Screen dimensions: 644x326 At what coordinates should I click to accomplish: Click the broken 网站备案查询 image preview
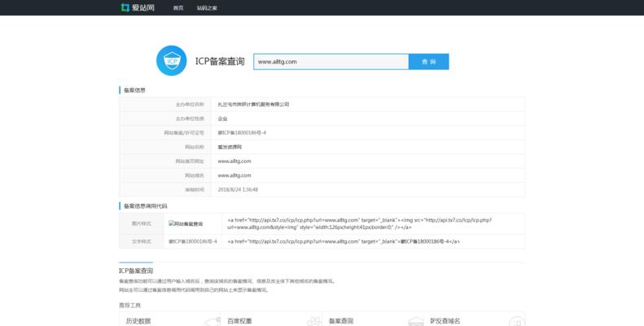[186, 223]
